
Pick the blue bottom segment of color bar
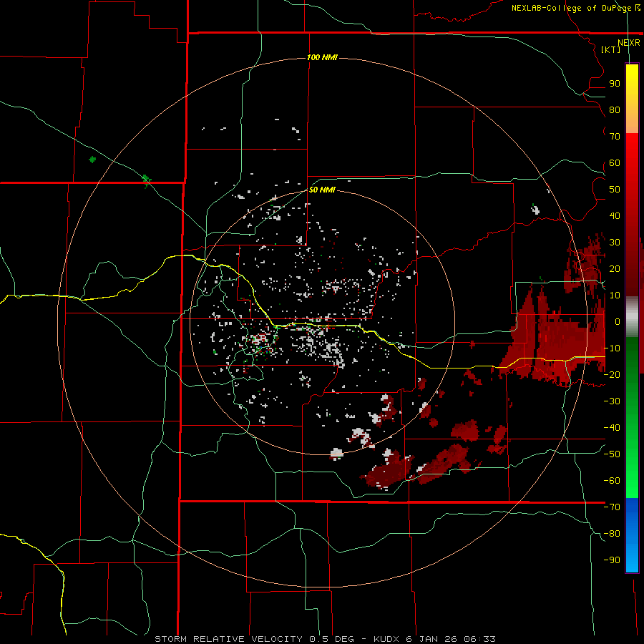click(x=632, y=535)
